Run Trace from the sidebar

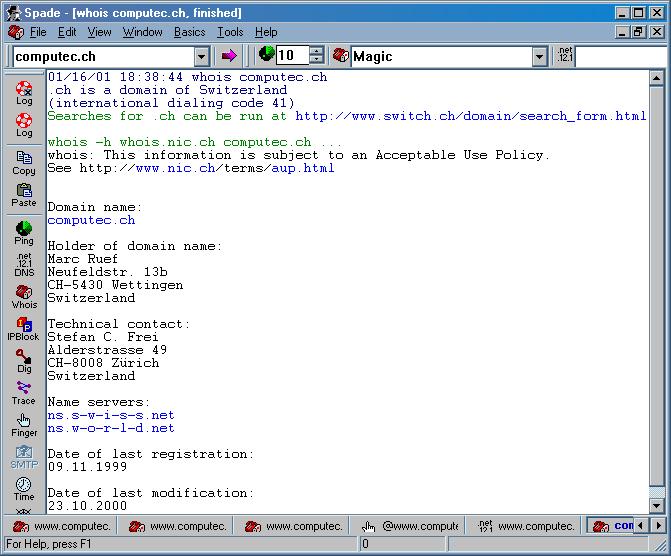24,393
